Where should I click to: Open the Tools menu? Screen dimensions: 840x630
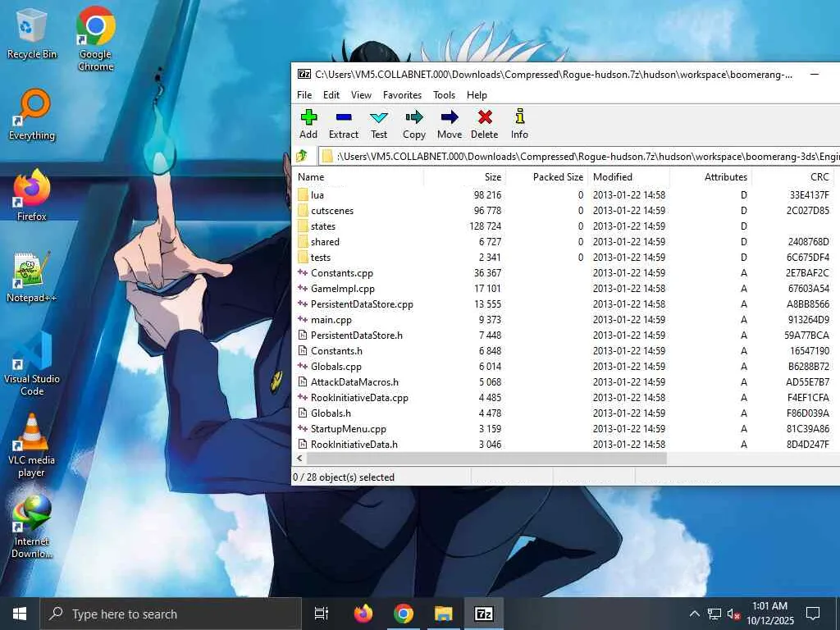point(444,95)
